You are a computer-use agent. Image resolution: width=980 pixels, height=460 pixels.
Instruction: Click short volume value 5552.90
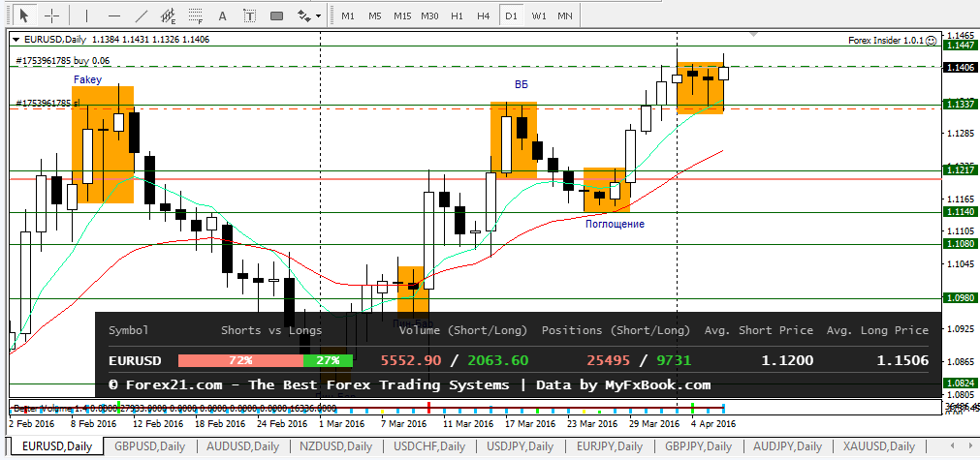[x=411, y=361]
